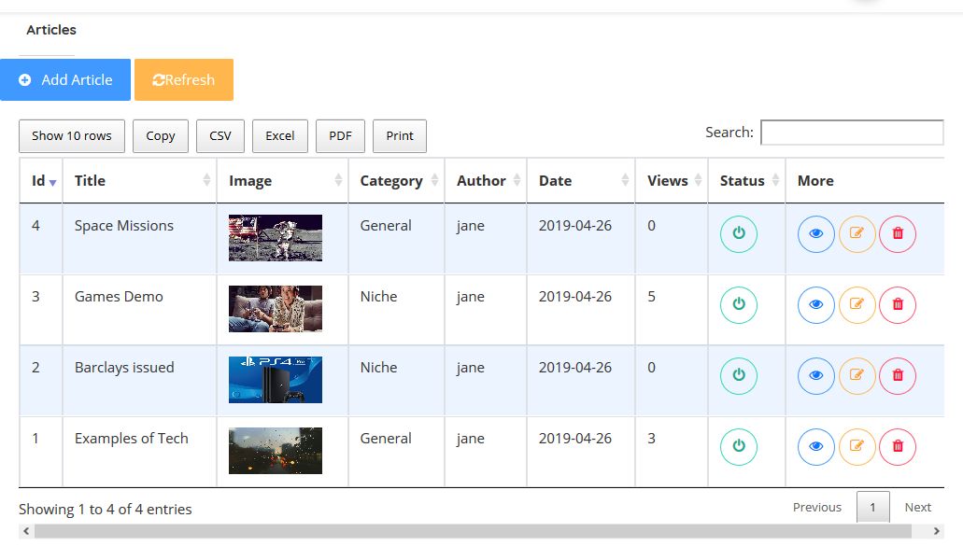
Task: Delete the Games Demo article
Action: tap(898, 304)
